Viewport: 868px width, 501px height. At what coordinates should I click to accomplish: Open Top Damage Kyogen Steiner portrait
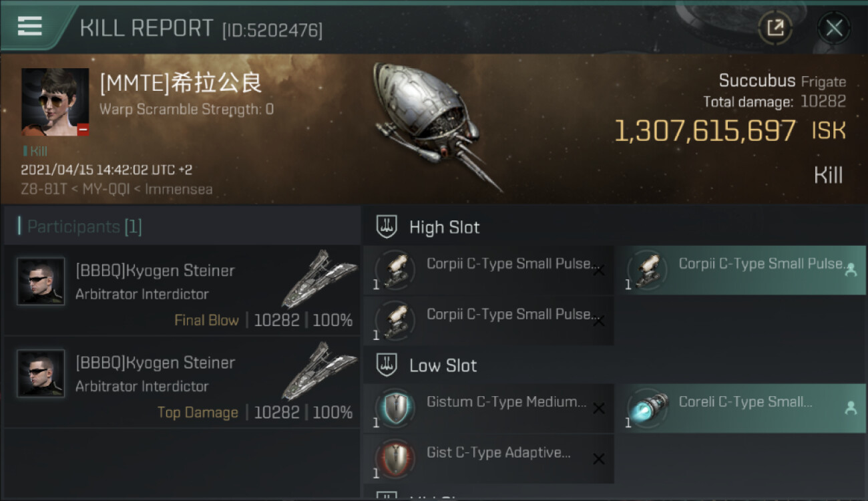coord(41,373)
